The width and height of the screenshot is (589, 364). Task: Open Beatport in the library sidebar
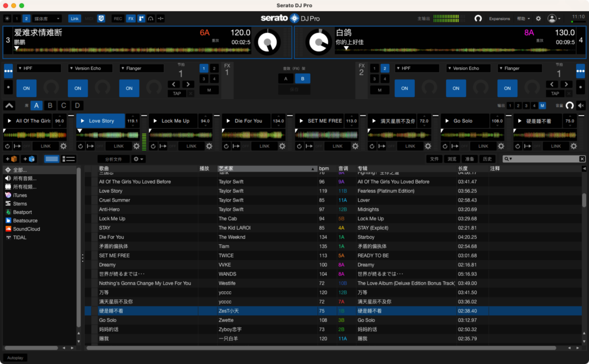22,212
